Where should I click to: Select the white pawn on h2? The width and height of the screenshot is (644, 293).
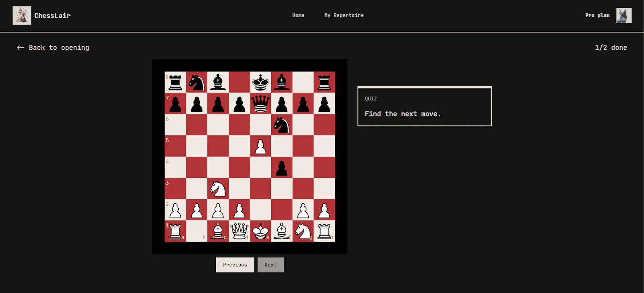tap(324, 210)
